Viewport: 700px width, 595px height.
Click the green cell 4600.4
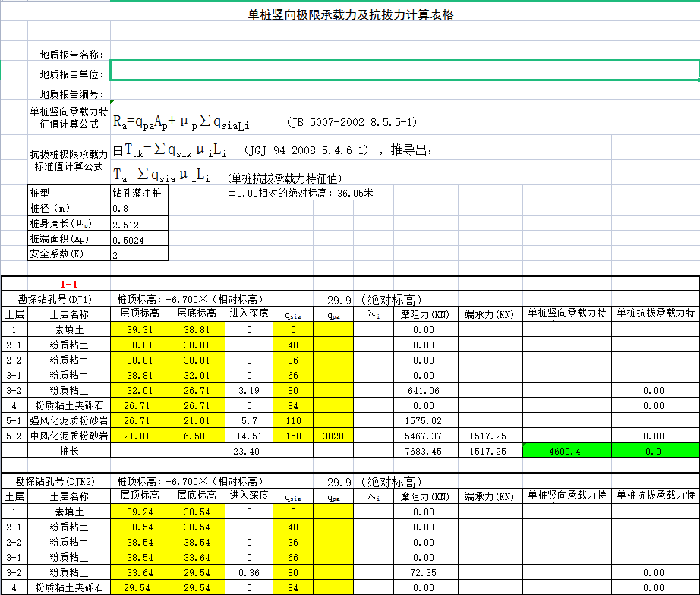567,451
